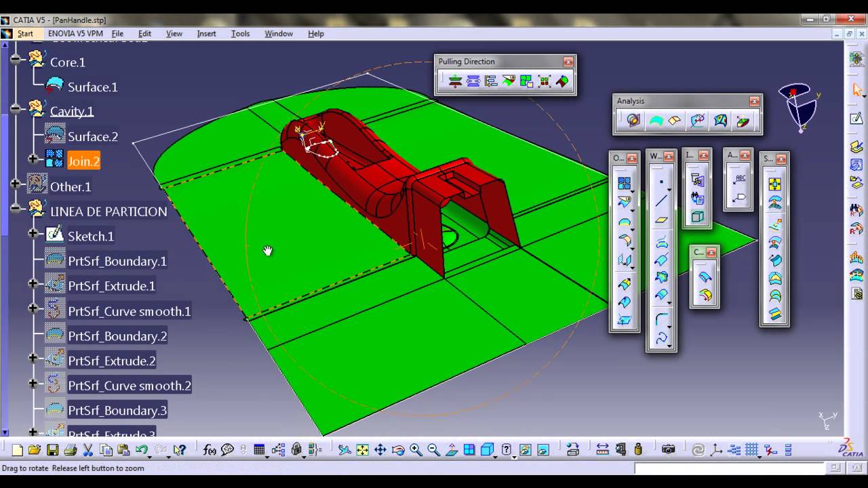Click the Measure Inertia weight icon
This screenshot has height=488, width=868.
pos(637,449)
